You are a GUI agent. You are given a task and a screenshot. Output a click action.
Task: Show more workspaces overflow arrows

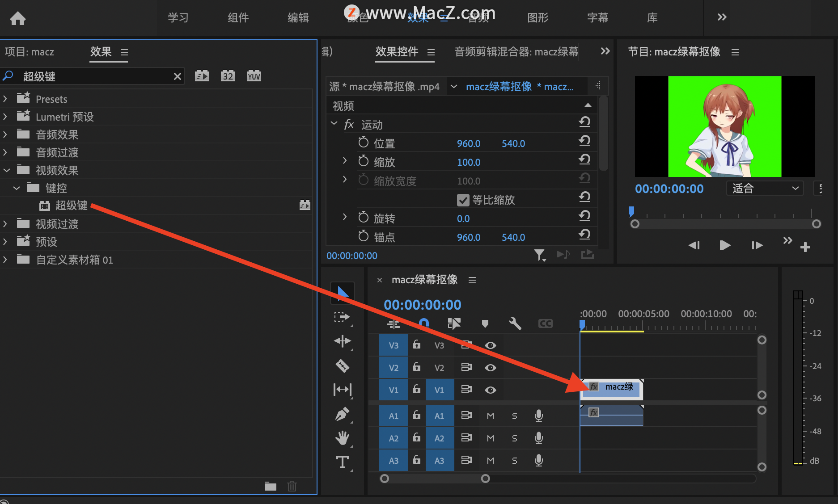(722, 17)
